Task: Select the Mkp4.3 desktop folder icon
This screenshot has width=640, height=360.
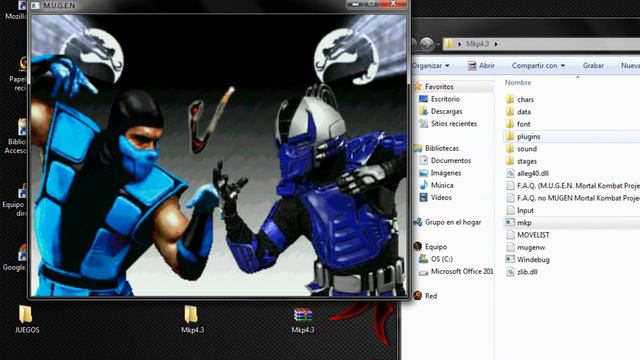Action: coord(191,315)
